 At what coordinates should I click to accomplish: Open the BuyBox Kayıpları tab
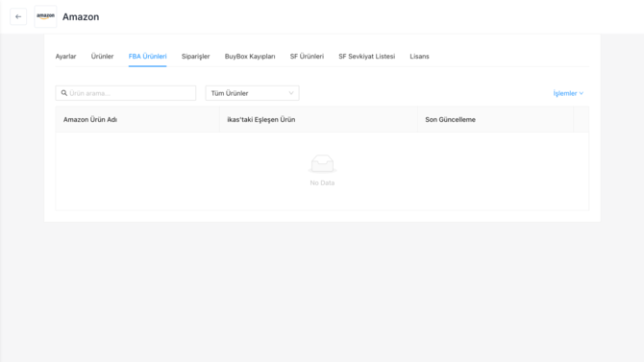click(x=250, y=57)
